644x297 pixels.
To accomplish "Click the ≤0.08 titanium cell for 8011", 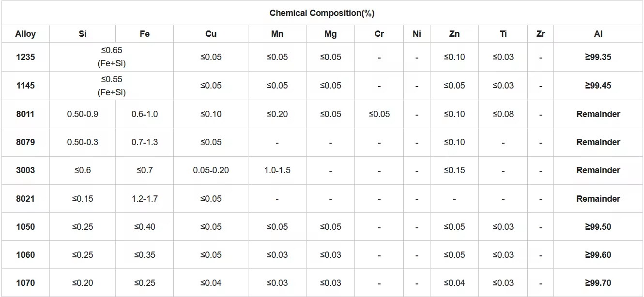I will (503, 114).
